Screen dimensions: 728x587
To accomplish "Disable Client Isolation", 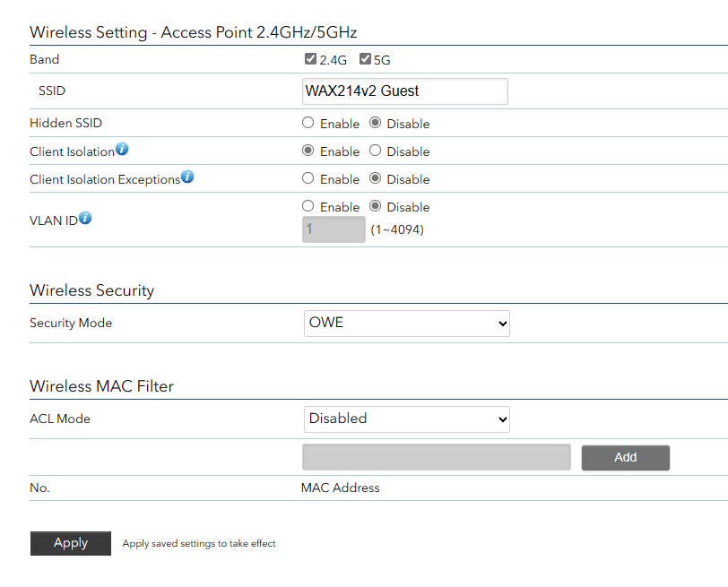I will (375, 151).
